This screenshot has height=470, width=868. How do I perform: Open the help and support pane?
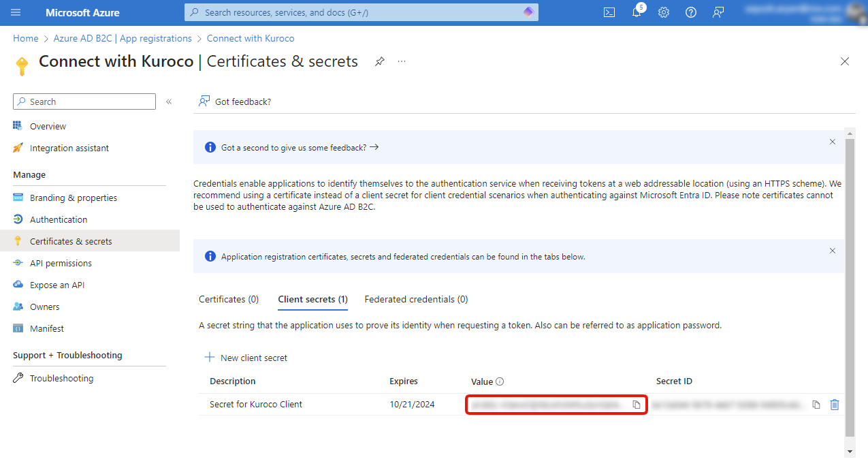click(x=690, y=12)
